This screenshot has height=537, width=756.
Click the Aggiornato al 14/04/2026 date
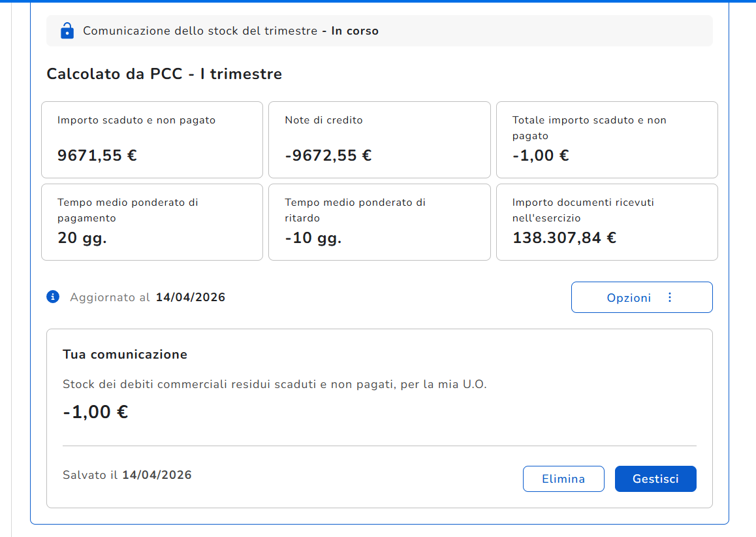[x=190, y=298]
